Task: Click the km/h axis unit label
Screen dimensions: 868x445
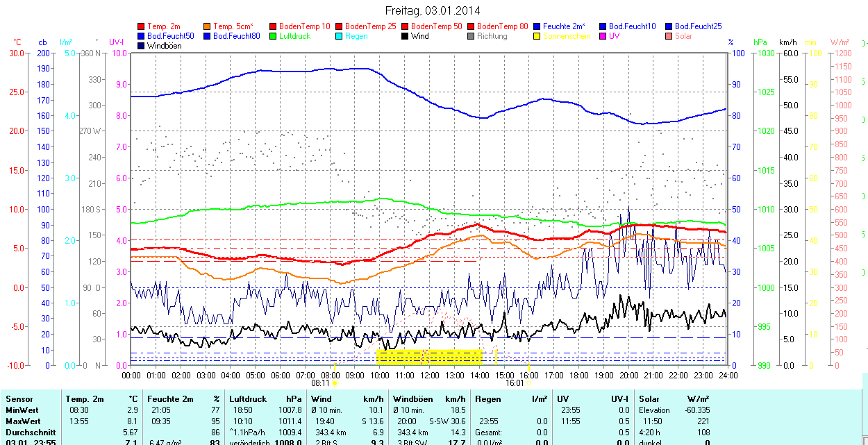Action: tap(787, 42)
